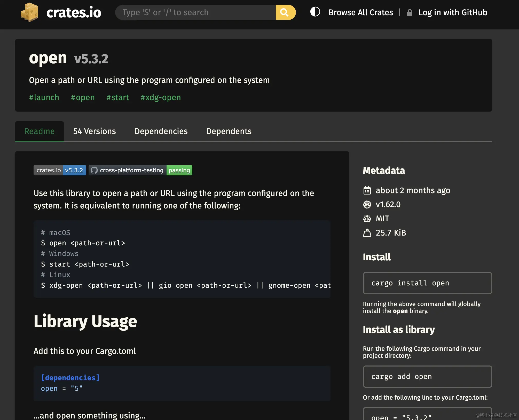This screenshot has width=519, height=420.
Task: Select the Readme tab
Action: [40, 131]
